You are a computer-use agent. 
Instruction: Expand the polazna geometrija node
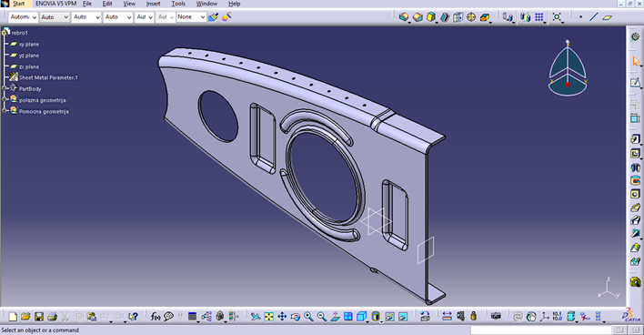coord(5,100)
